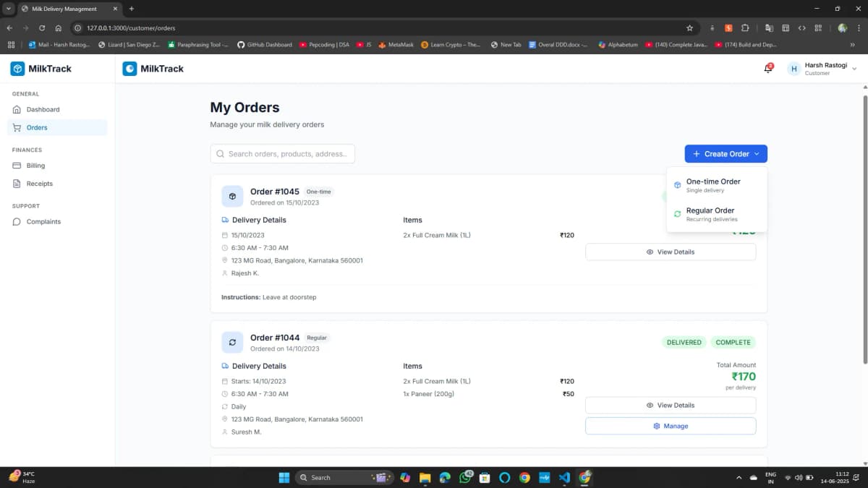The height and width of the screenshot is (488, 868).
Task: Expand the Harsh Rastogi profile menu
Action: pyautogui.click(x=821, y=69)
